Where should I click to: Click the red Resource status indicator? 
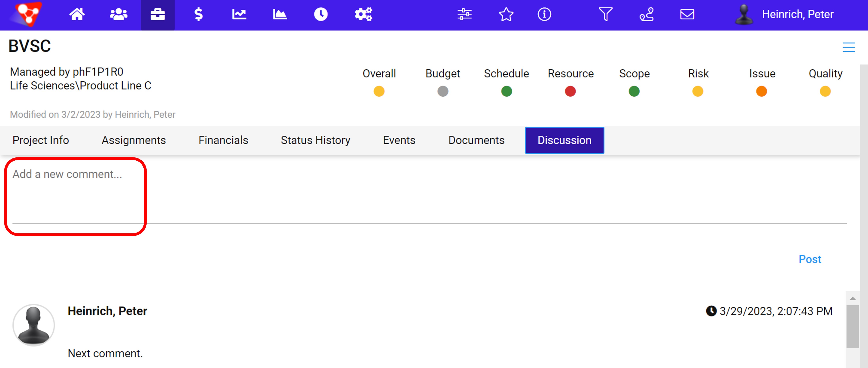[571, 91]
